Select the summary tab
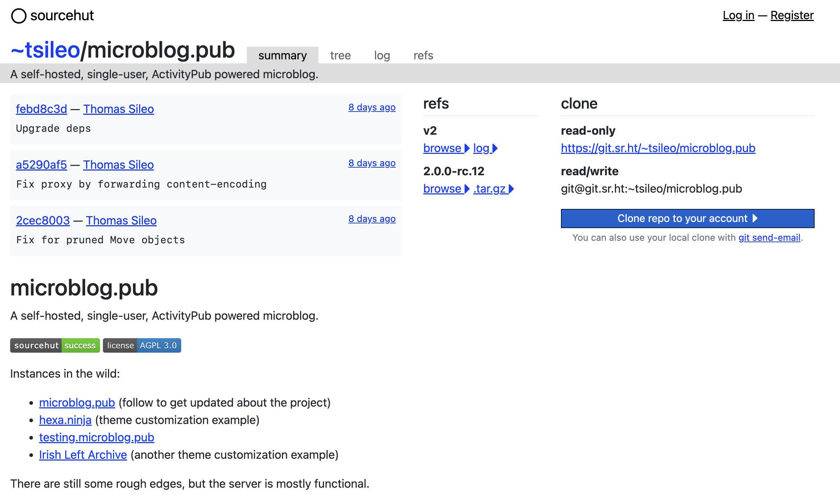This screenshot has width=840, height=504. (x=283, y=55)
